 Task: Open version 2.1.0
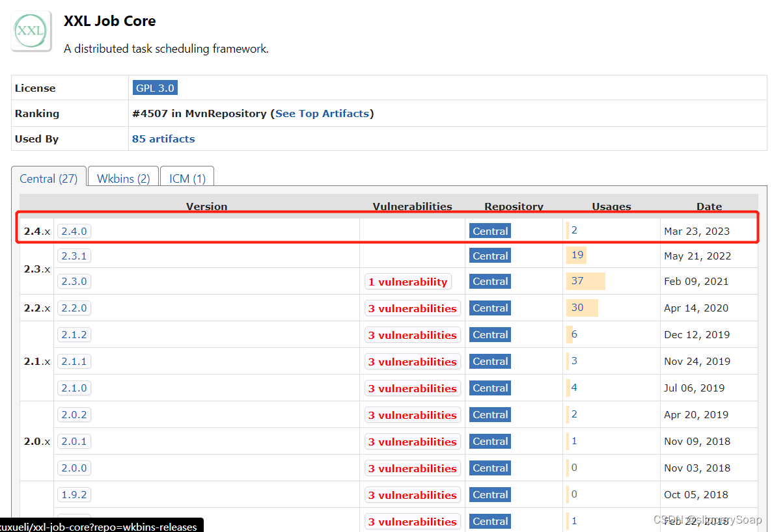tap(74, 388)
